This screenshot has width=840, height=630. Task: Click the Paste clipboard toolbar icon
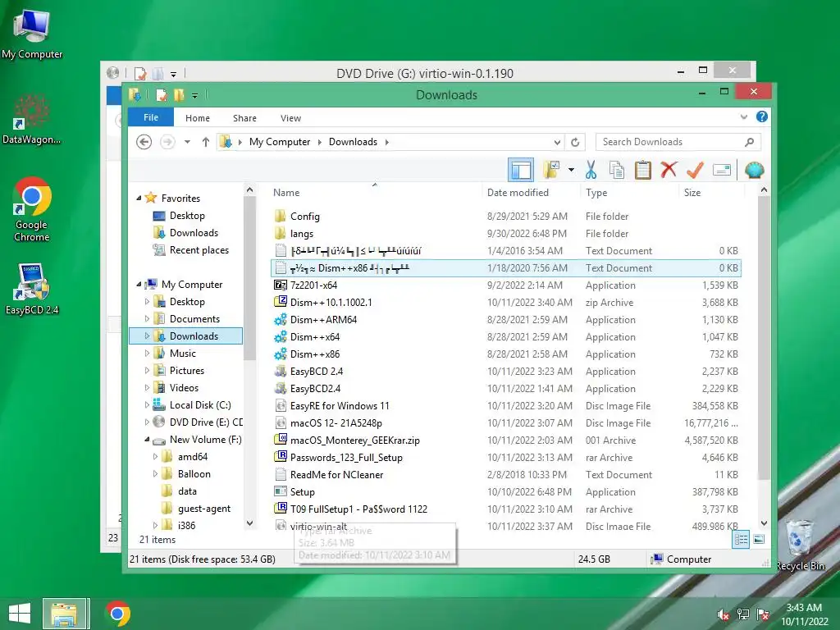643,171
